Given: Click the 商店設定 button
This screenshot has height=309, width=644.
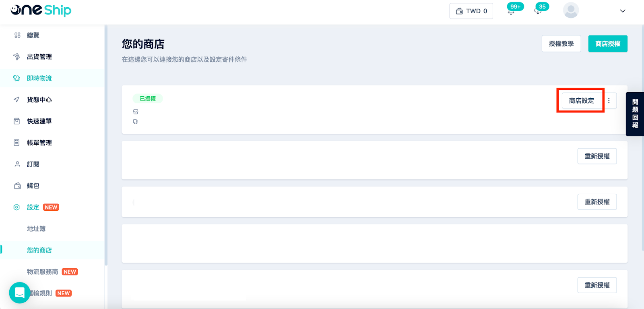Looking at the screenshot, I should [581, 101].
